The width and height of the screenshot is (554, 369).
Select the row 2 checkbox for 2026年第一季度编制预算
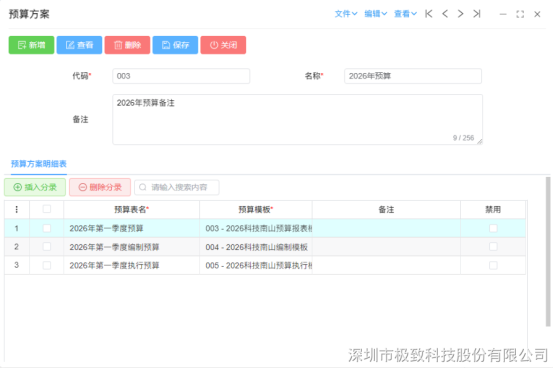(x=47, y=247)
